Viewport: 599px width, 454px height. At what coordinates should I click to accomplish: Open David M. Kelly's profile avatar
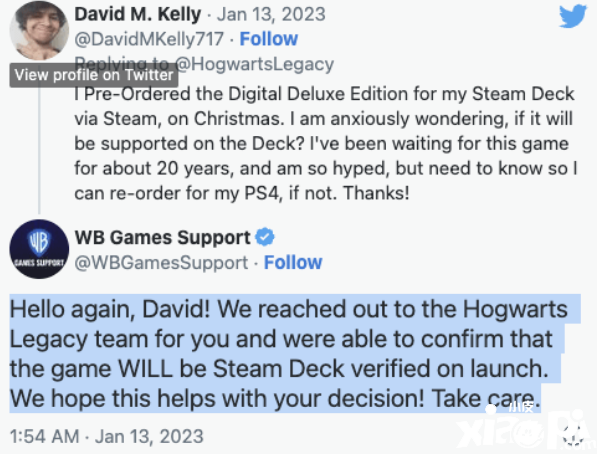pos(39,31)
